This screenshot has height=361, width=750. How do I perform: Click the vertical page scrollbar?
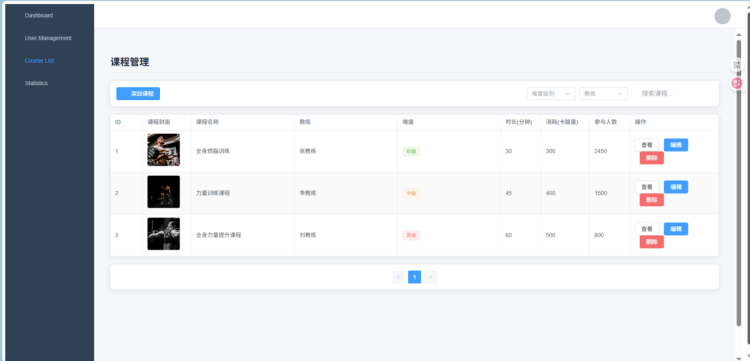click(x=739, y=183)
